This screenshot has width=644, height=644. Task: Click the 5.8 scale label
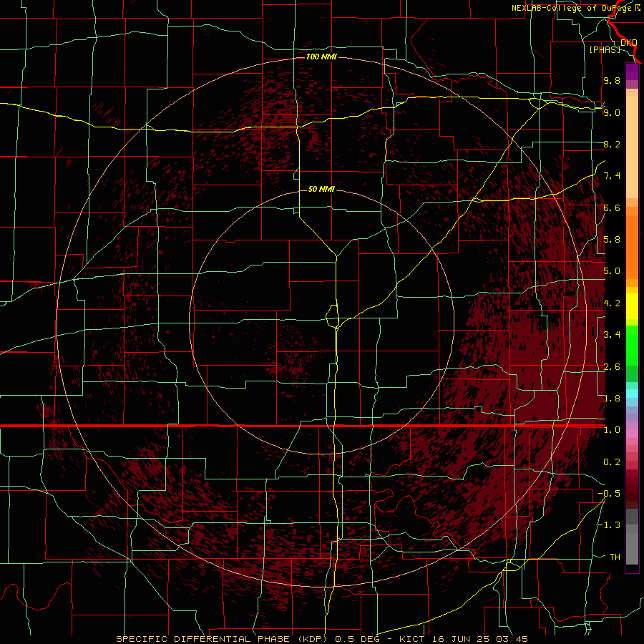pyautogui.click(x=612, y=239)
